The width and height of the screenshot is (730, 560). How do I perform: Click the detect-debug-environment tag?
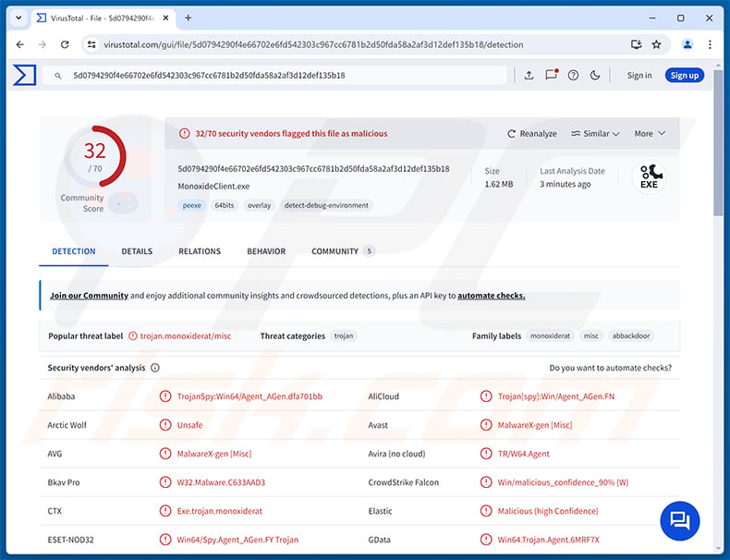[326, 205]
